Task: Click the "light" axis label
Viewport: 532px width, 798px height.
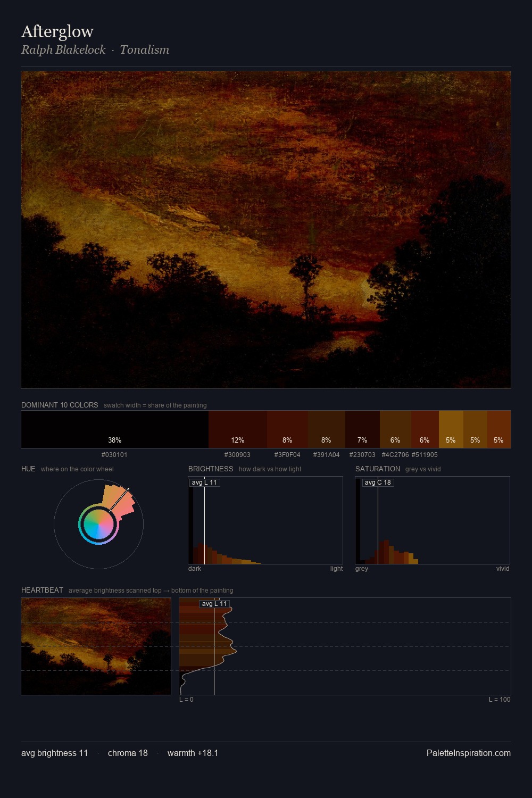Action: coord(336,569)
